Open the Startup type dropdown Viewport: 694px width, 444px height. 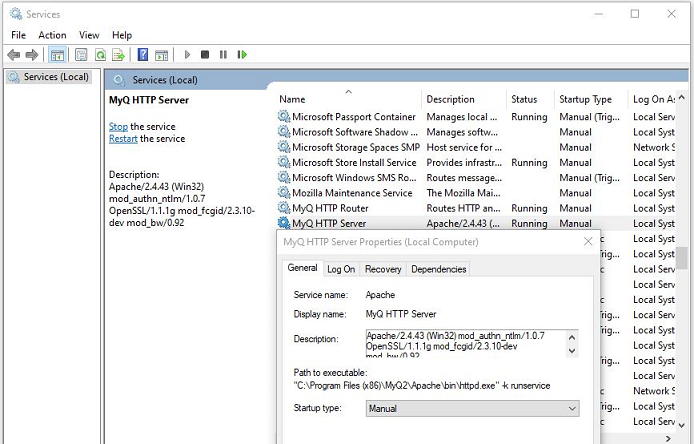click(x=472, y=408)
